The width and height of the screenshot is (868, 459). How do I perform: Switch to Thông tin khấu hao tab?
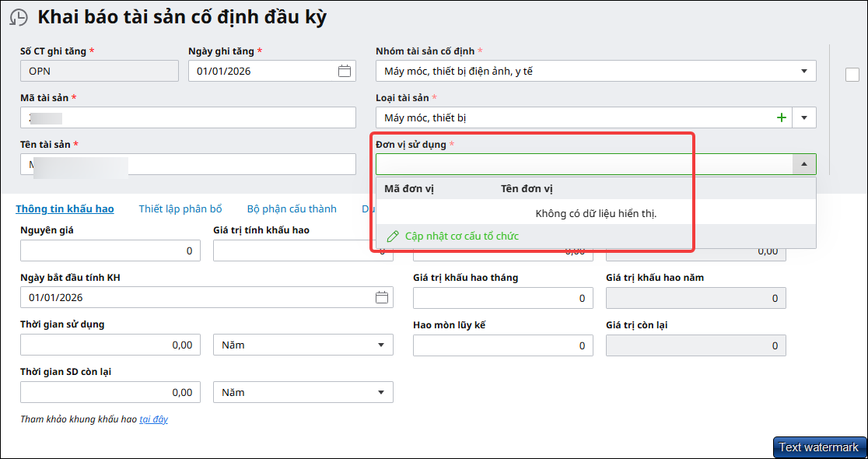pos(65,208)
